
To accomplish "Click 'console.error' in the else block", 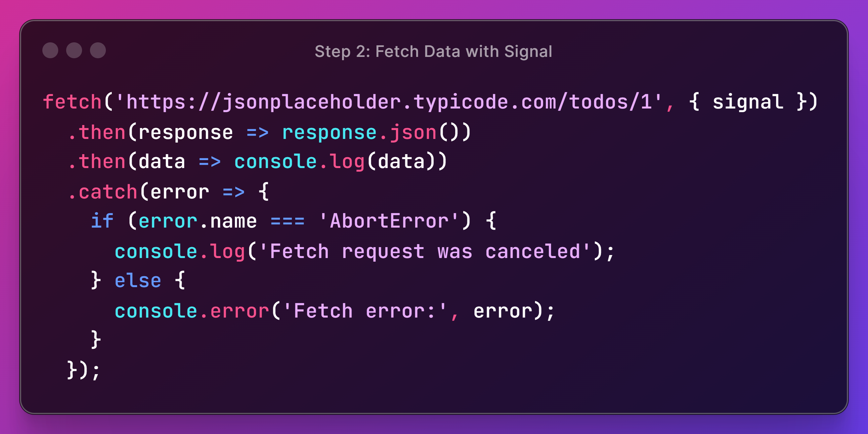I will 192,311.
